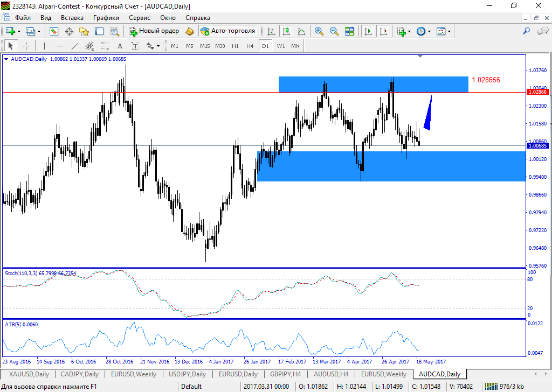
Task: Switch to line chart icon
Action: tap(301, 31)
